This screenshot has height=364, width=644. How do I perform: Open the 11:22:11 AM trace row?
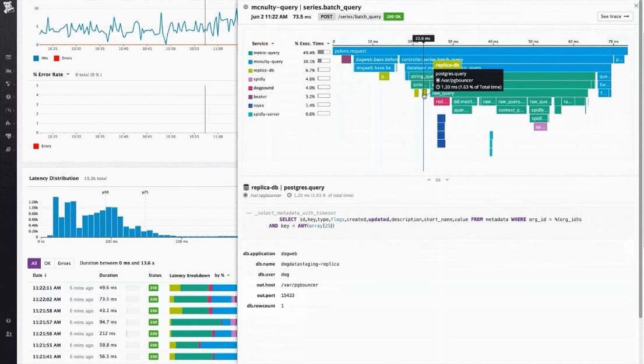[x=133, y=288]
